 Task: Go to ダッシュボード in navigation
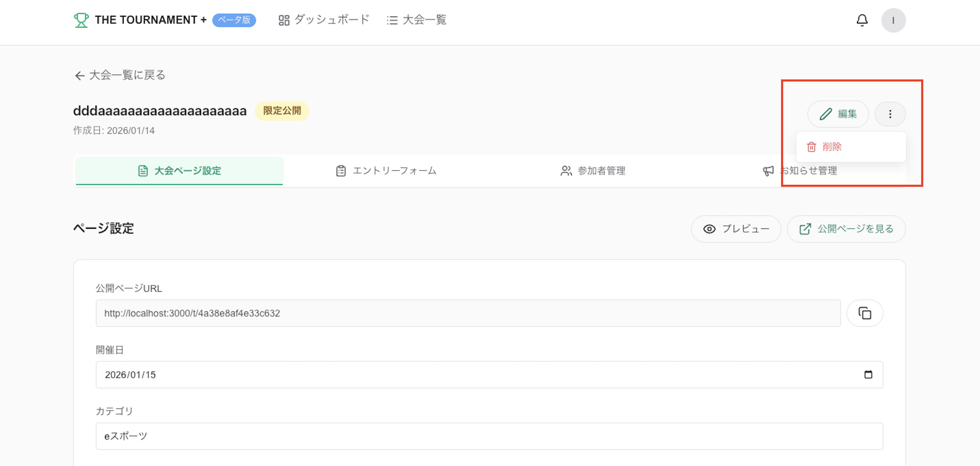[324, 20]
